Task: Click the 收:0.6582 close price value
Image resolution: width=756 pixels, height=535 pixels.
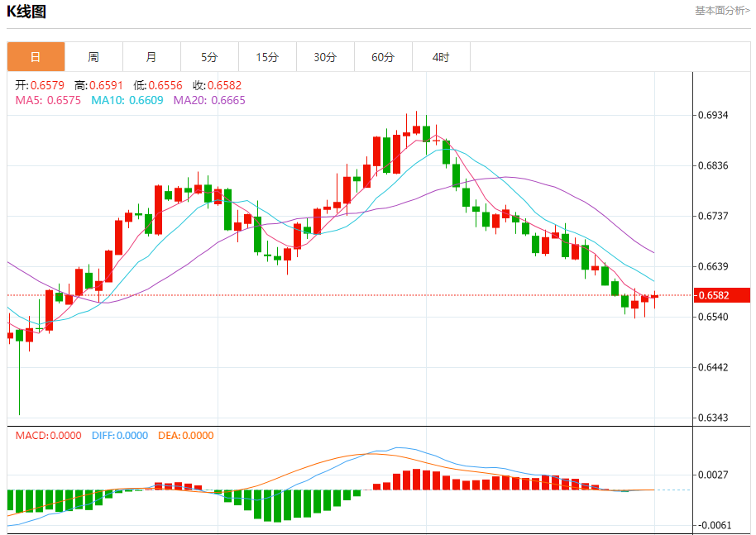Action: coord(217,85)
